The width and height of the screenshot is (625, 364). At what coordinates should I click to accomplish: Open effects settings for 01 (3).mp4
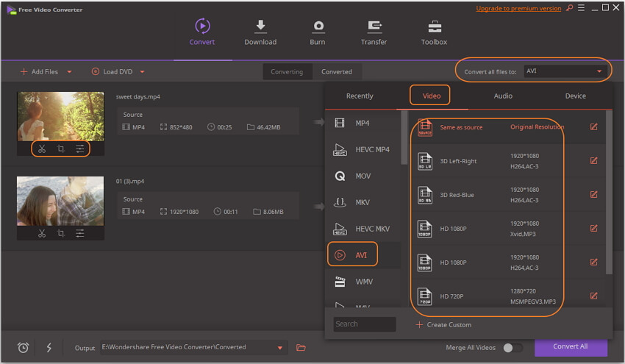[79, 233]
